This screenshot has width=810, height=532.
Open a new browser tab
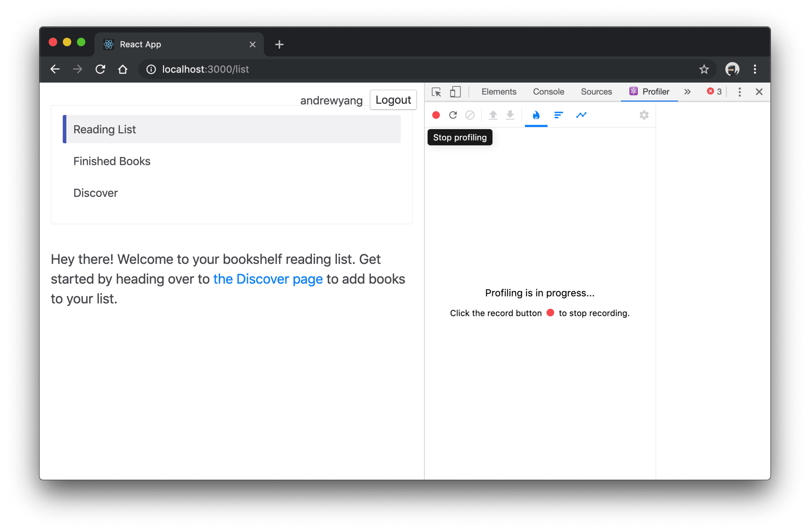279,45
